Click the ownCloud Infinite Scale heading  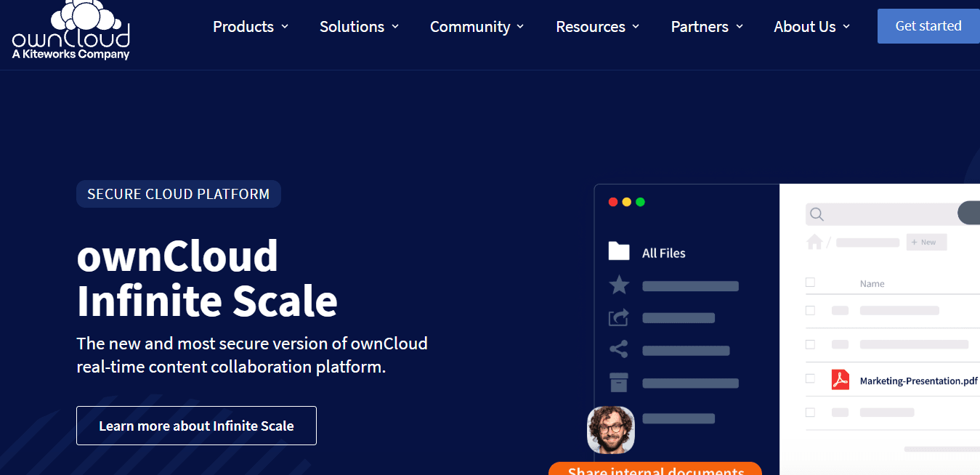point(207,278)
